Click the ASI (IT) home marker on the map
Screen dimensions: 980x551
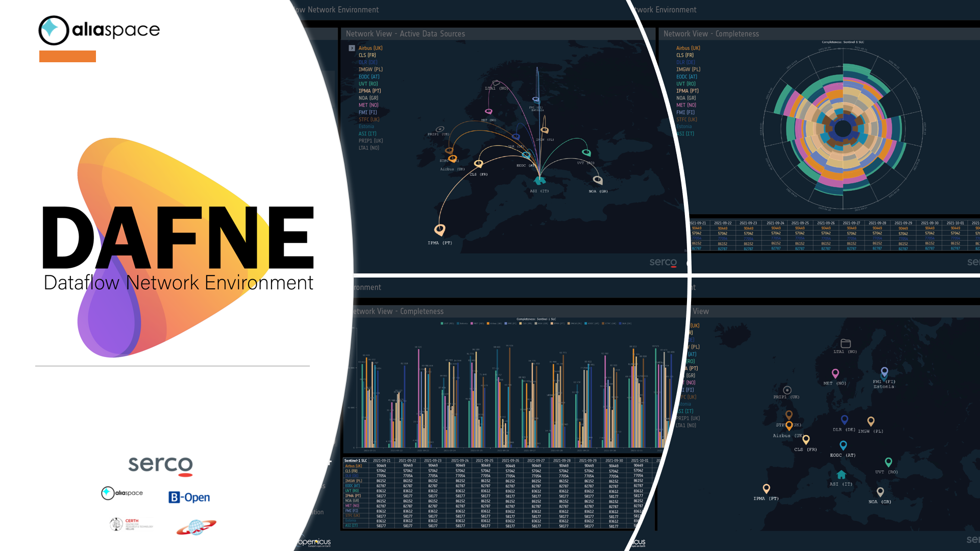842,474
